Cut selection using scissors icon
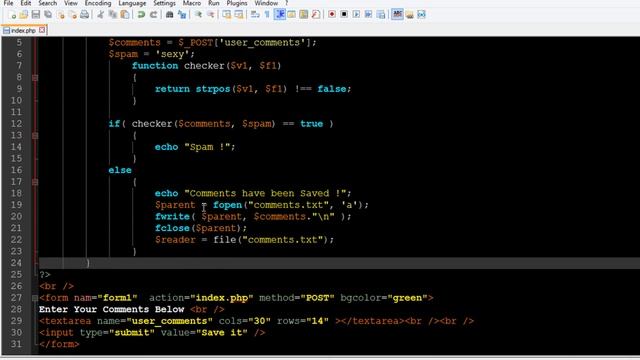Image resolution: width=640 pixels, height=360 pixels. (x=100, y=15)
